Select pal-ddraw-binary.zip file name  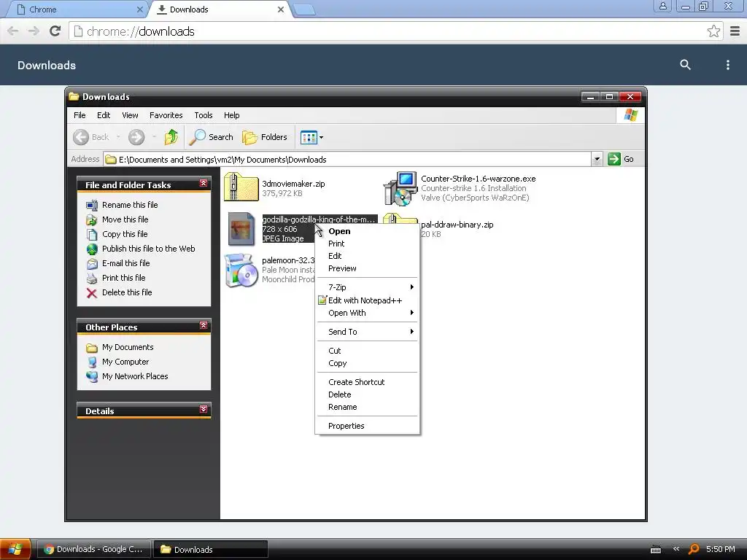point(457,225)
